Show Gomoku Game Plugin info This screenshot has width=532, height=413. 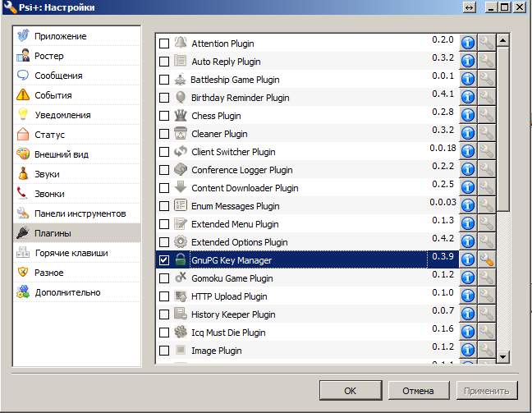(x=468, y=278)
